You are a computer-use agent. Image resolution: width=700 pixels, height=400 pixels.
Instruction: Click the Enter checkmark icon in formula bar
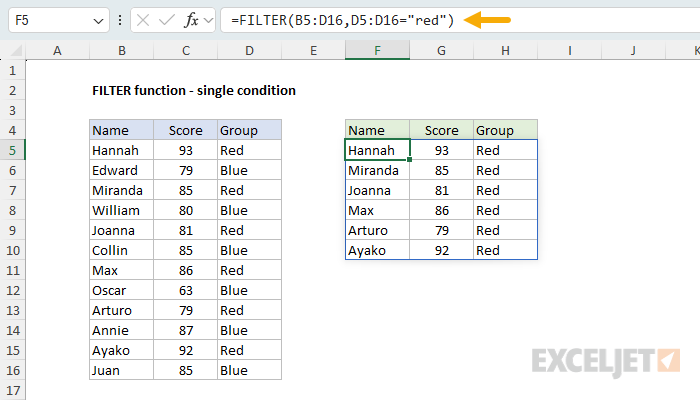[167, 20]
